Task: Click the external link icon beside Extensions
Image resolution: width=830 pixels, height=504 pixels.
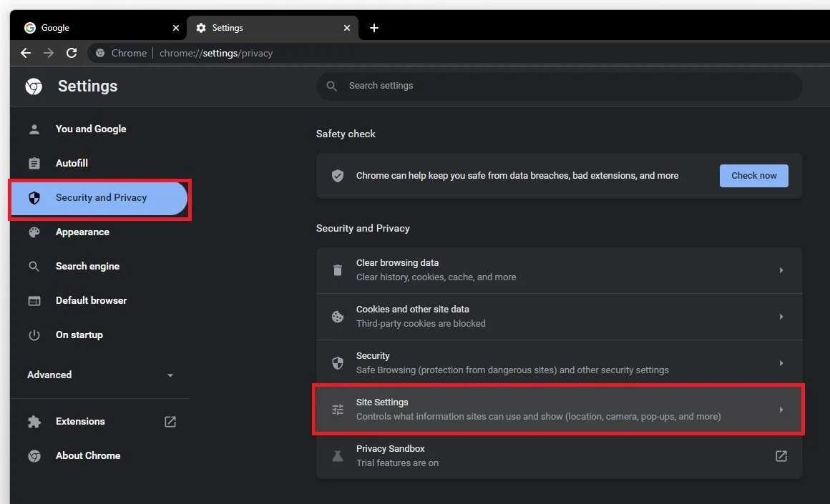Action: click(x=170, y=422)
